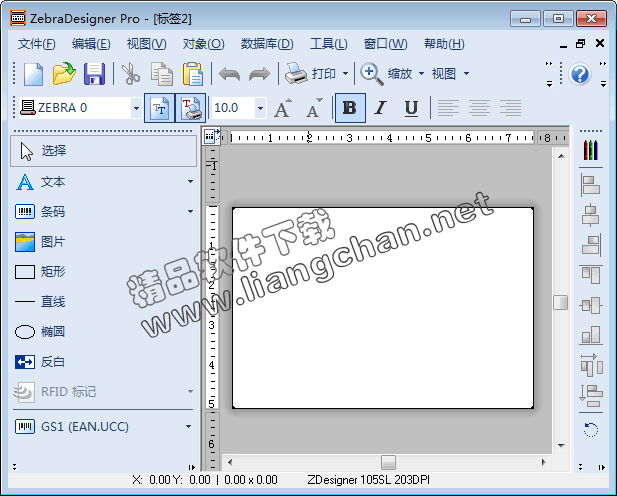Viewport: 617px width, 496px height.
Task: Click the horizontal scrollbar thumb
Action: (x=388, y=462)
